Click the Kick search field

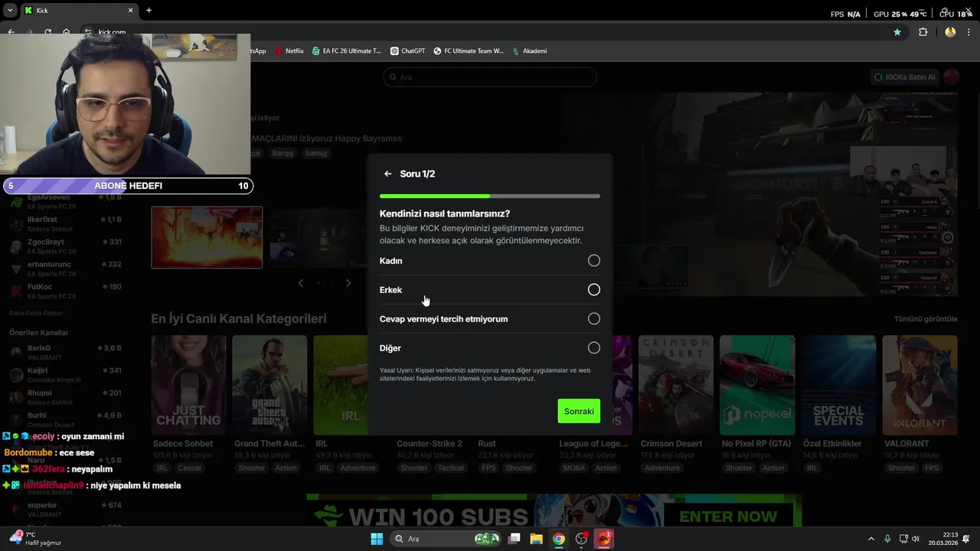click(490, 77)
